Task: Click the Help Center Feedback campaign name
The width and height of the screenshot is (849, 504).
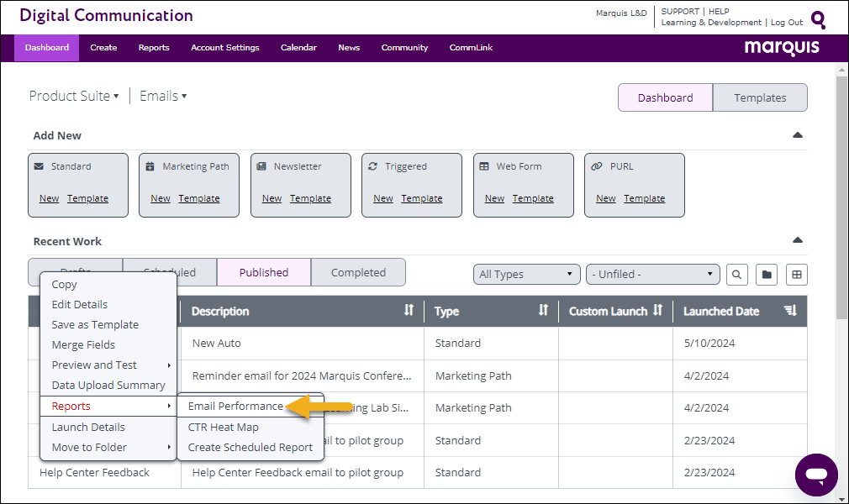Action: 94,472
